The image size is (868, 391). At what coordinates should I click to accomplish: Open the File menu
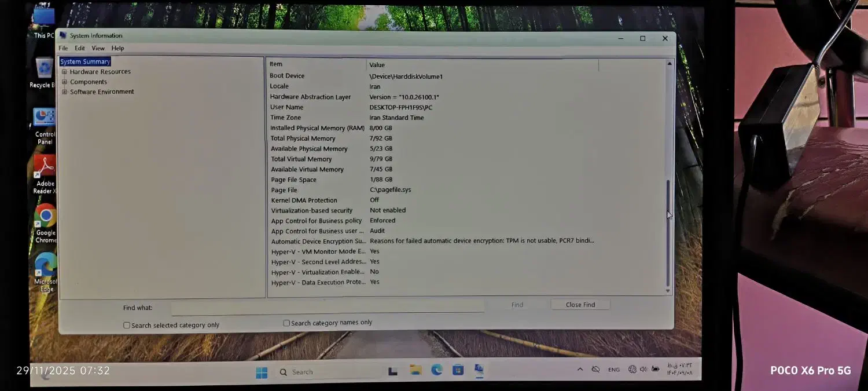click(x=63, y=48)
